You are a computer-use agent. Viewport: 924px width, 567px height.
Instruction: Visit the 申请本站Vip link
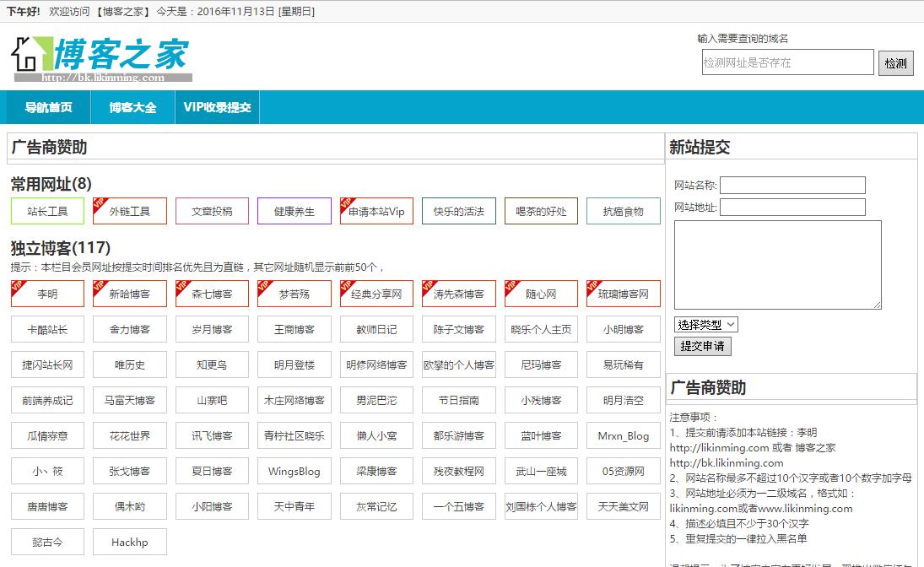tap(376, 212)
